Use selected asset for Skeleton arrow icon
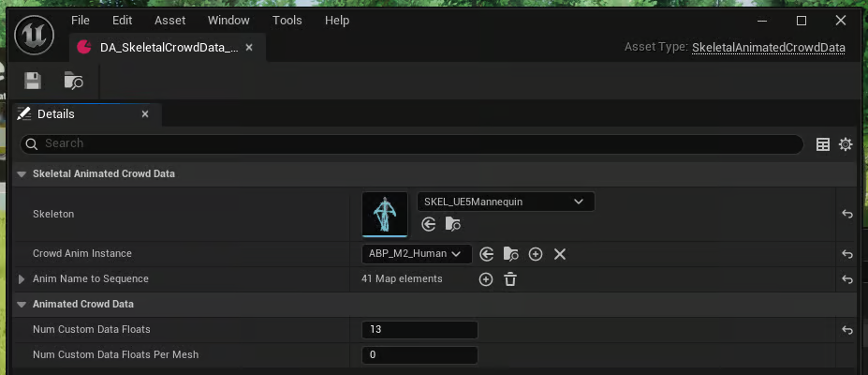 [429, 224]
